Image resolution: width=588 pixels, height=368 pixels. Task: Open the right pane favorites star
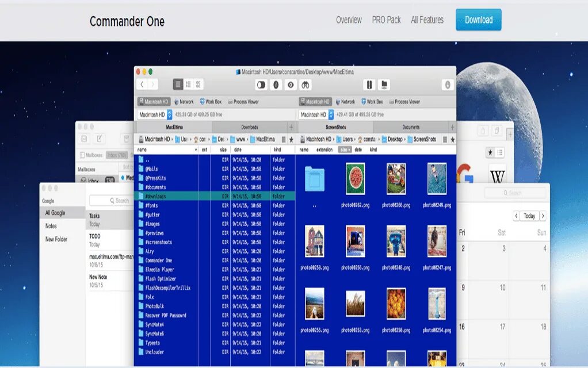[453, 139]
